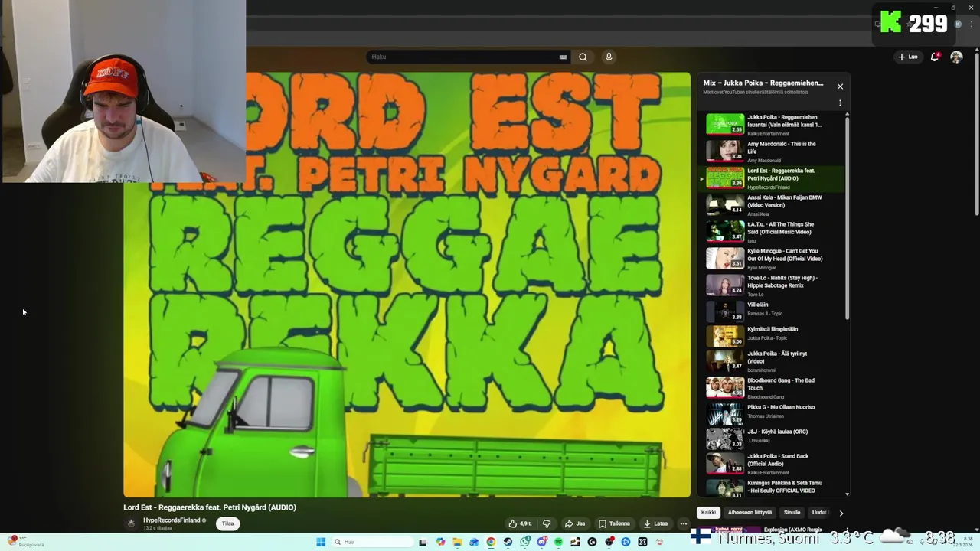Click the Windows taskbar Hae search box
980x551 pixels.
click(373, 542)
